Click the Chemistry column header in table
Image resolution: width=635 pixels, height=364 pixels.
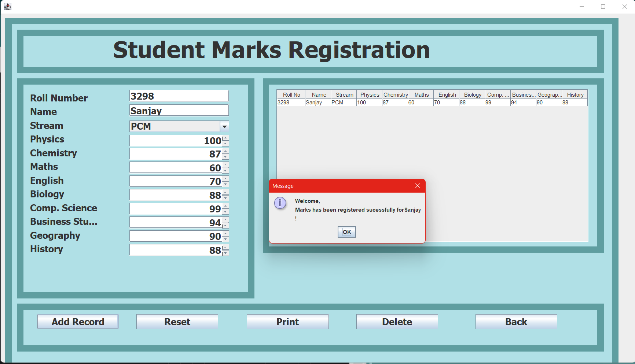395,94
